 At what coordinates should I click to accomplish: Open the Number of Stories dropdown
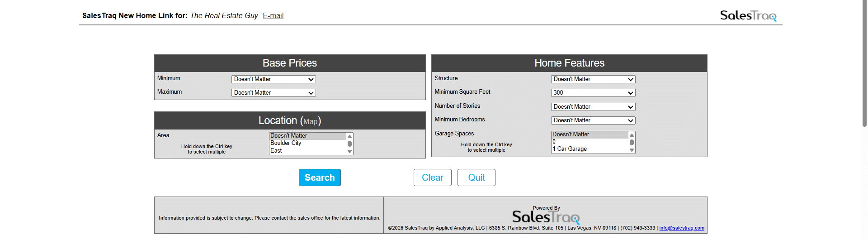593,107
